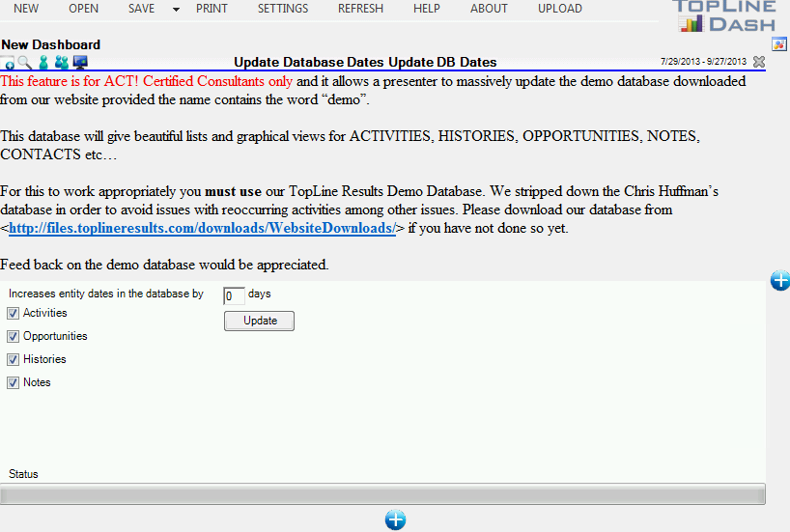
Task: Open the ABOUT menu item
Action: coord(489,9)
